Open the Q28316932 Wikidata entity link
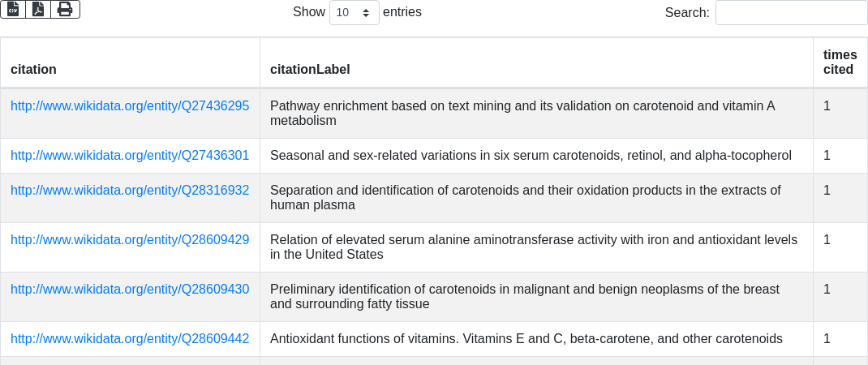The height and width of the screenshot is (365, 868). 130,191
